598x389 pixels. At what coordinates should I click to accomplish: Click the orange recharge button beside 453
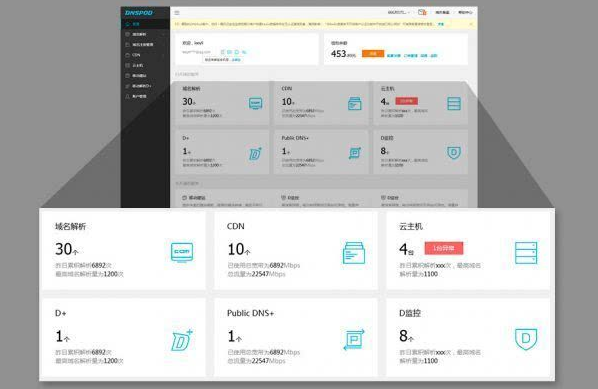[x=373, y=53]
